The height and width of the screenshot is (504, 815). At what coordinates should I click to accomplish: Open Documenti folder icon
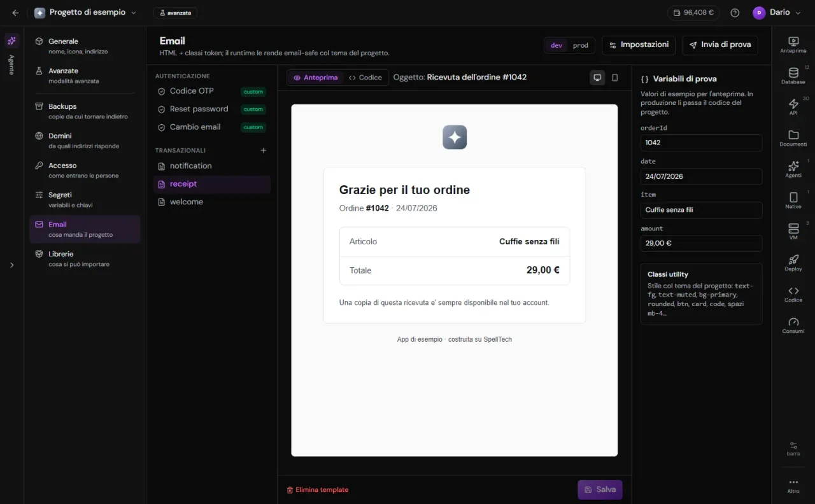click(793, 138)
